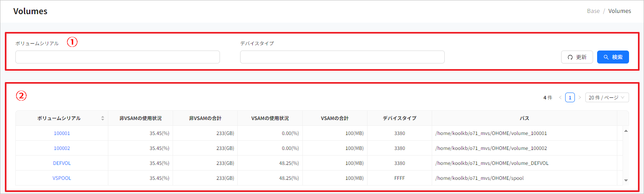Screen dimensions: 644x194
Task: Click the 更新 refresh button
Action: click(577, 57)
